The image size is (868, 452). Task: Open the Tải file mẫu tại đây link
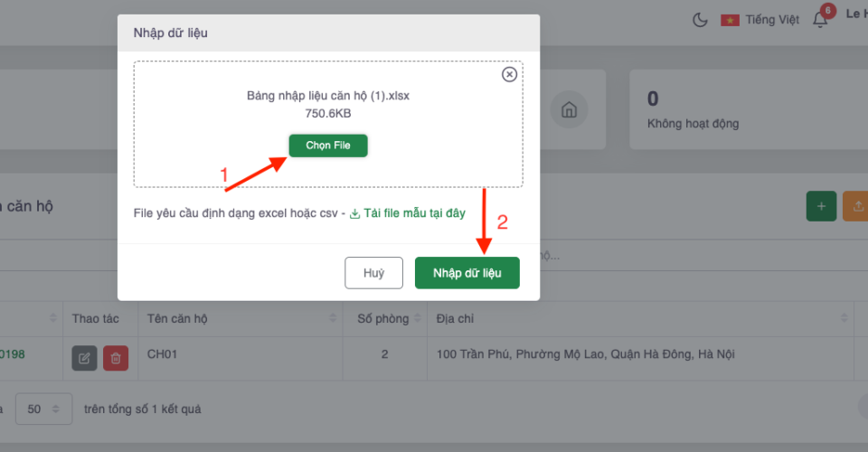(x=408, y=213)
